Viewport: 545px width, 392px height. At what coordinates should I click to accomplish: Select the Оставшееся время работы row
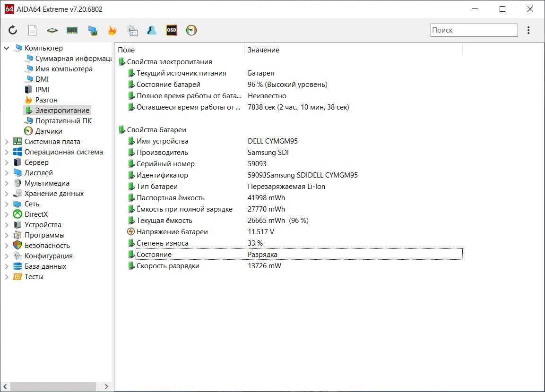[295, 107]
